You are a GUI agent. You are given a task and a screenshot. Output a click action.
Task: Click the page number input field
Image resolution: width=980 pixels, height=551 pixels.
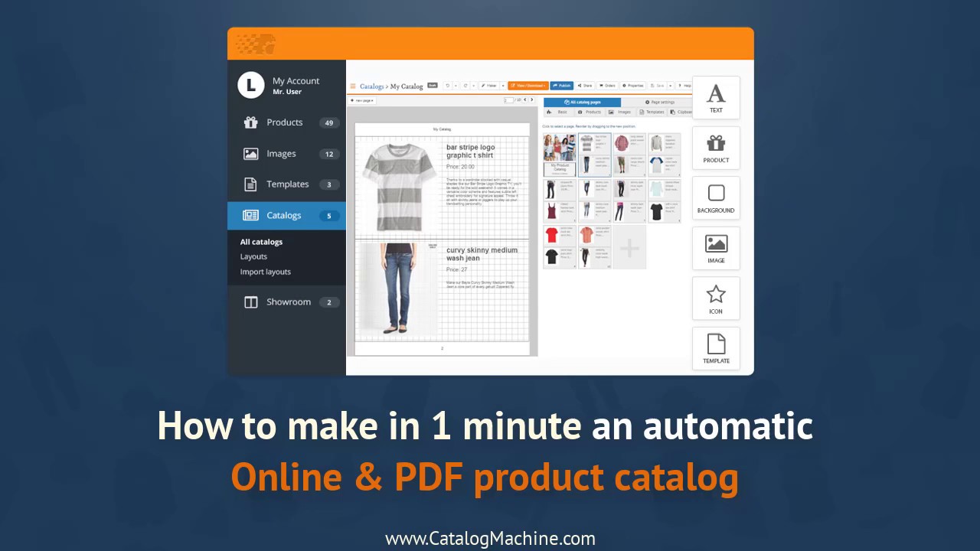508,100
